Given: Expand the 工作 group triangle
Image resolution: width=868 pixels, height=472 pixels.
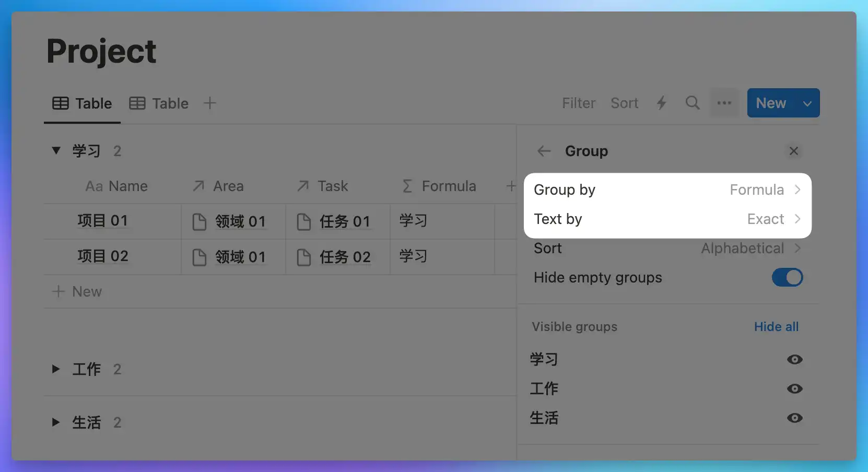Looking at the screenshot, I should [56, 370].
